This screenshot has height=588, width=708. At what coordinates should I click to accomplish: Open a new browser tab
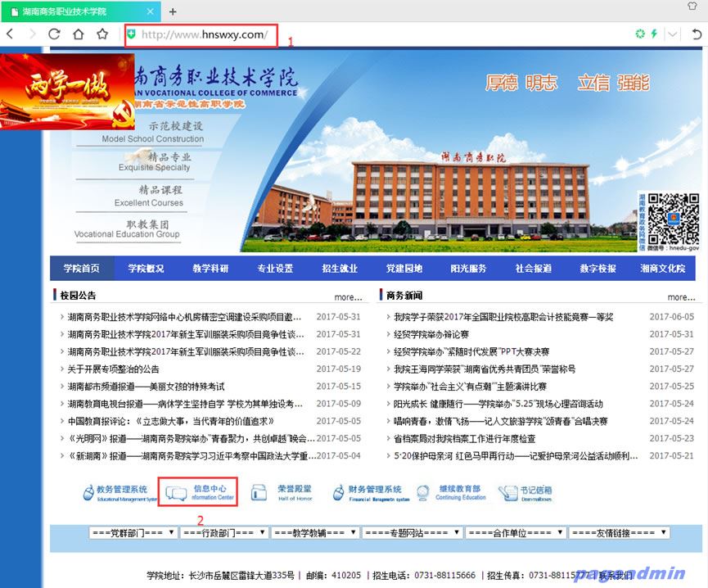pos(173,11)
